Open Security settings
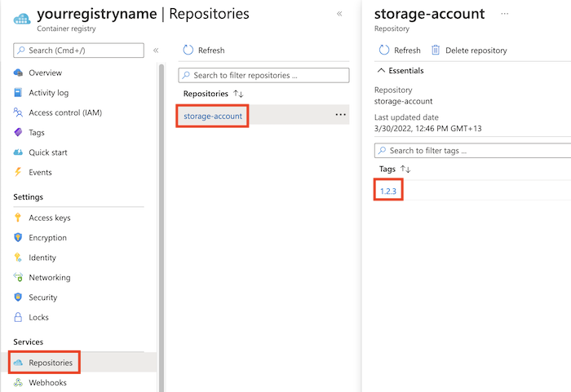Screen dimensions: 571x392 point(43,297)
